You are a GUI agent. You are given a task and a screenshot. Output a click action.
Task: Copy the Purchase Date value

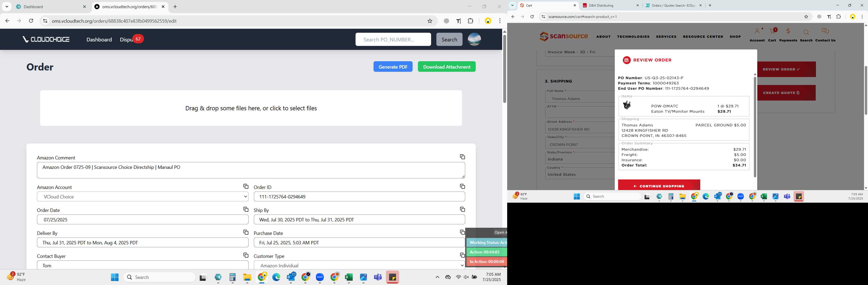(x=462, y=232)
